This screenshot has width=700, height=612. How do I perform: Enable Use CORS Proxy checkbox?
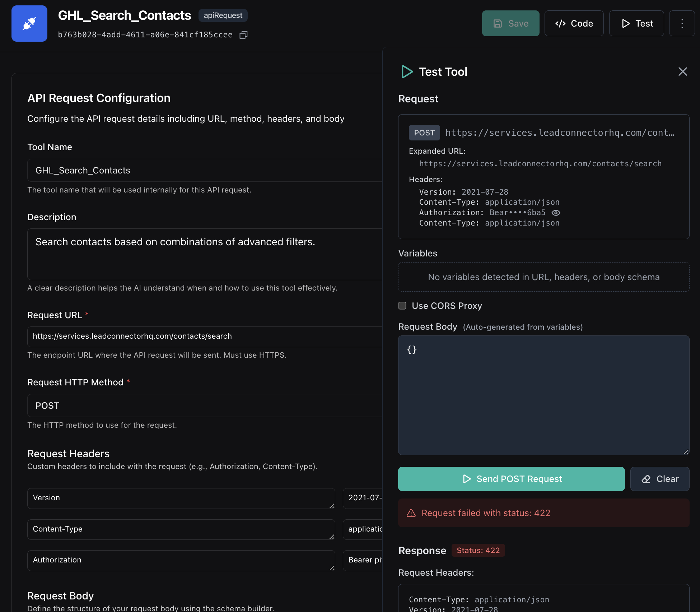(x=402, y=306)
